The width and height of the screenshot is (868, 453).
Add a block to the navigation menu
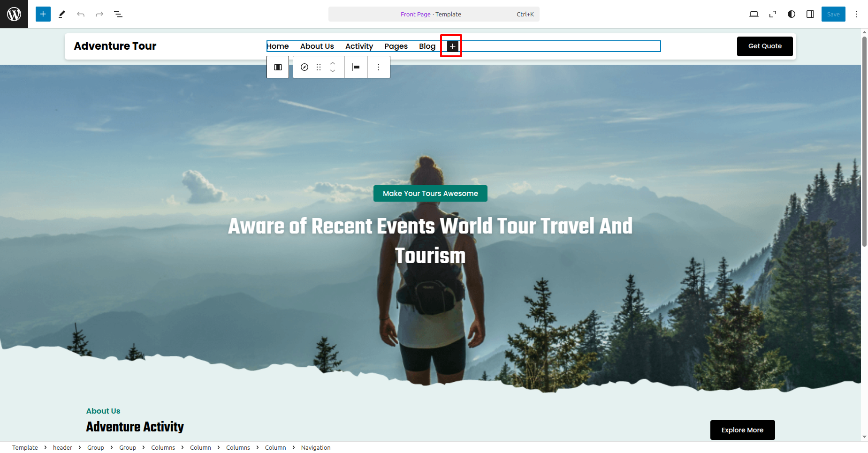pos(452,46)
